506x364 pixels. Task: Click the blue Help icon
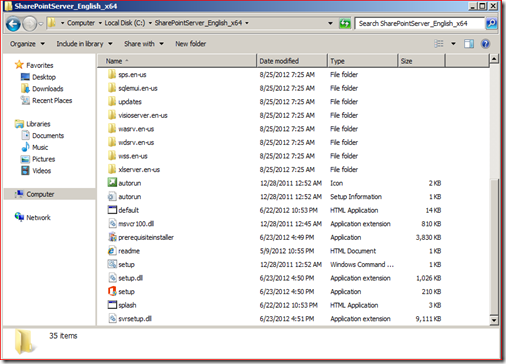(485, 44)
